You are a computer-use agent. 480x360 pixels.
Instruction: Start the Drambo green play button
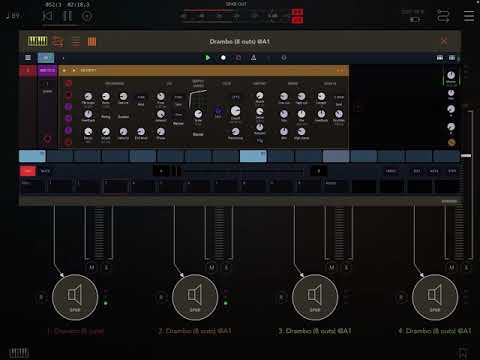tap(207, 58)
